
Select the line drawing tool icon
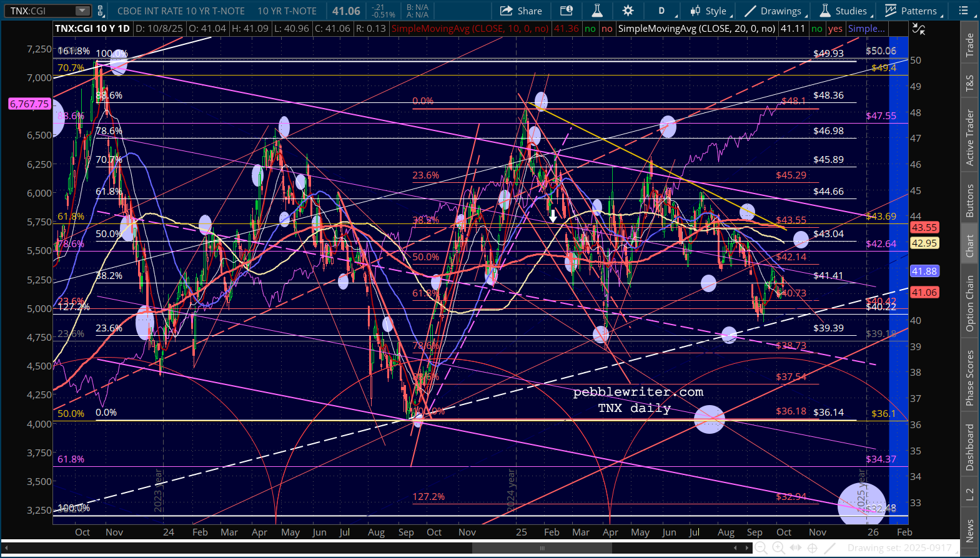(829, 548)
